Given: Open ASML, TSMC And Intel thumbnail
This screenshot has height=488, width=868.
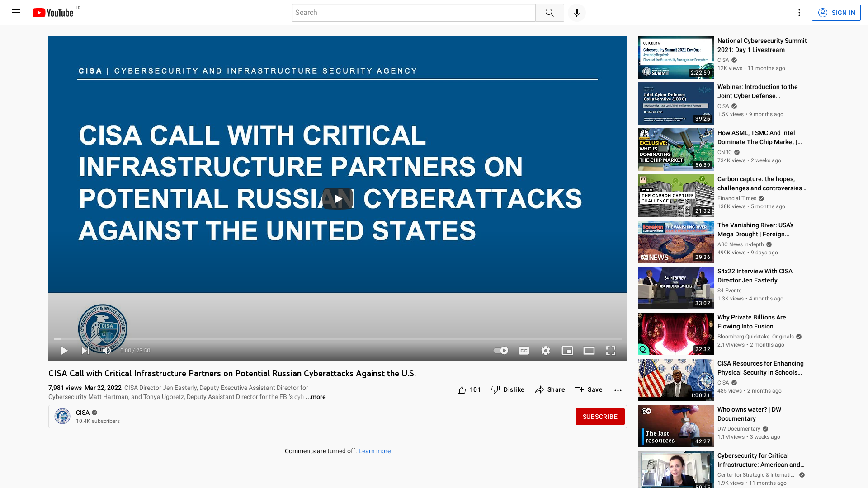Looking at the screenshot, I should [676, 150].
